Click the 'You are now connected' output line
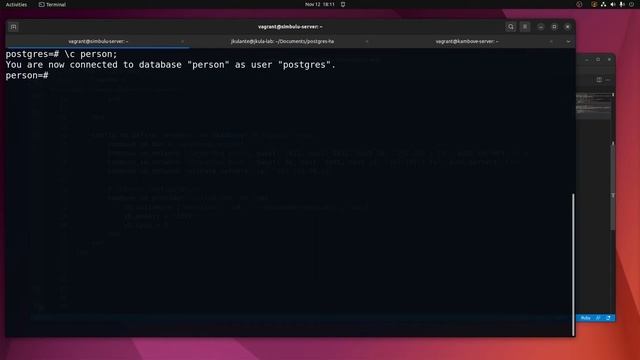 pyautogui.click(x=171, y=65)
